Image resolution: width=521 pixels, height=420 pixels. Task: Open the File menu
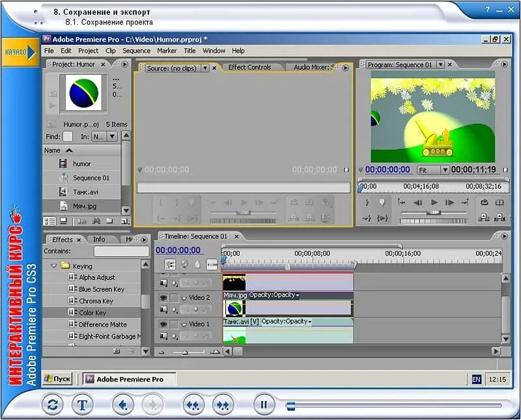tap(49, 51)
